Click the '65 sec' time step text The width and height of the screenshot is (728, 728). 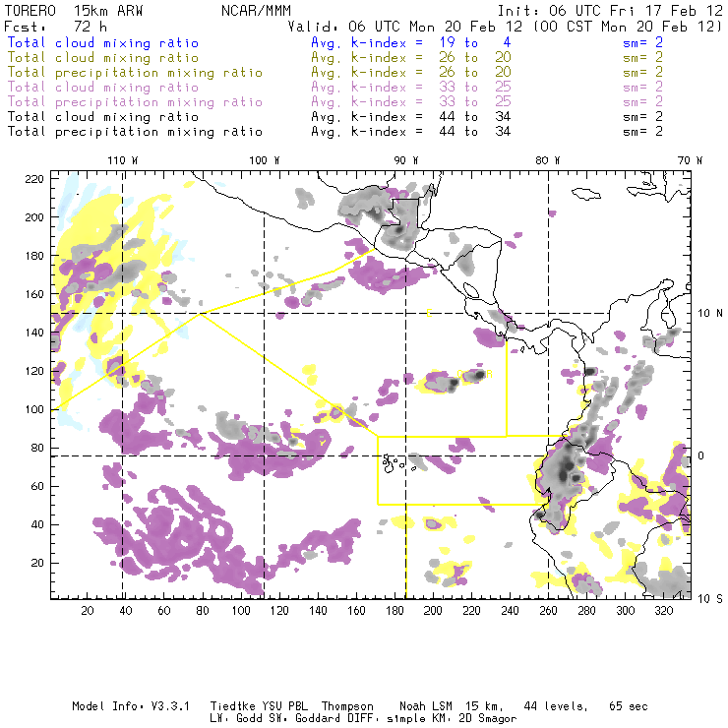click(629, 706)
